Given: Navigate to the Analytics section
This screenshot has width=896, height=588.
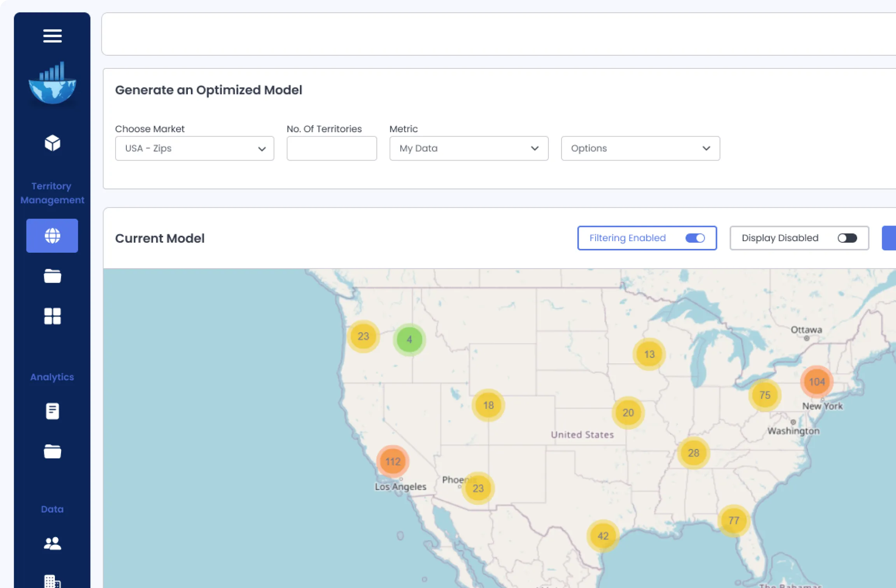Looking at the screenshot, I should (52, 377).
